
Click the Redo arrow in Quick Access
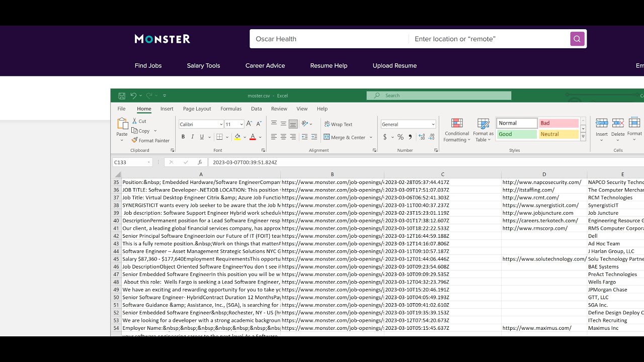[149, 96]
